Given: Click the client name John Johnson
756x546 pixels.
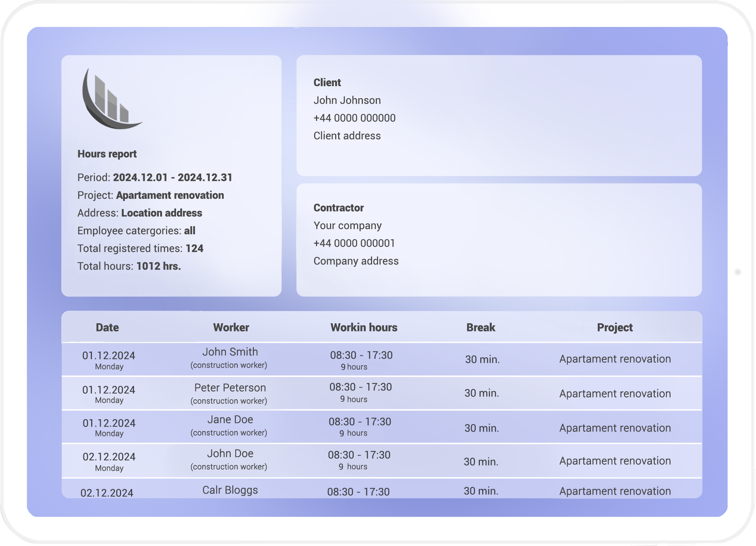Looking at the screenshot, I should [x=347, y=100].
